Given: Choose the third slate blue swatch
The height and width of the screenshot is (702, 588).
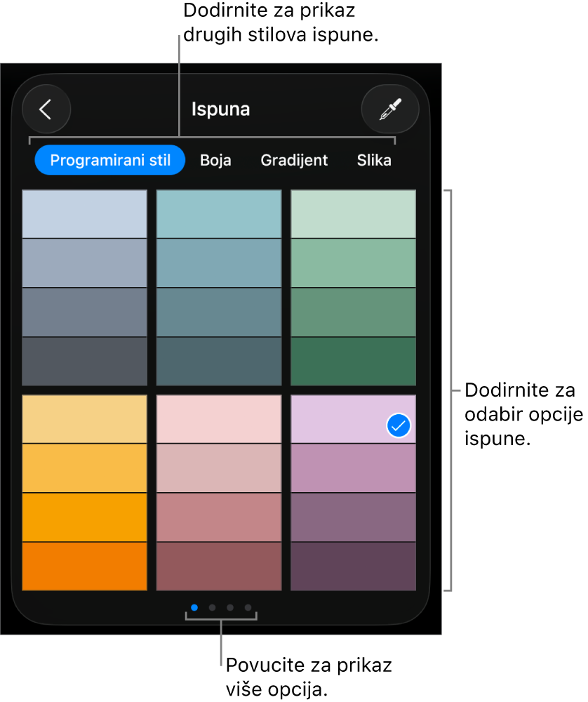Looking at the screenshot, I should pyautogui.click(x=85, y=312).
